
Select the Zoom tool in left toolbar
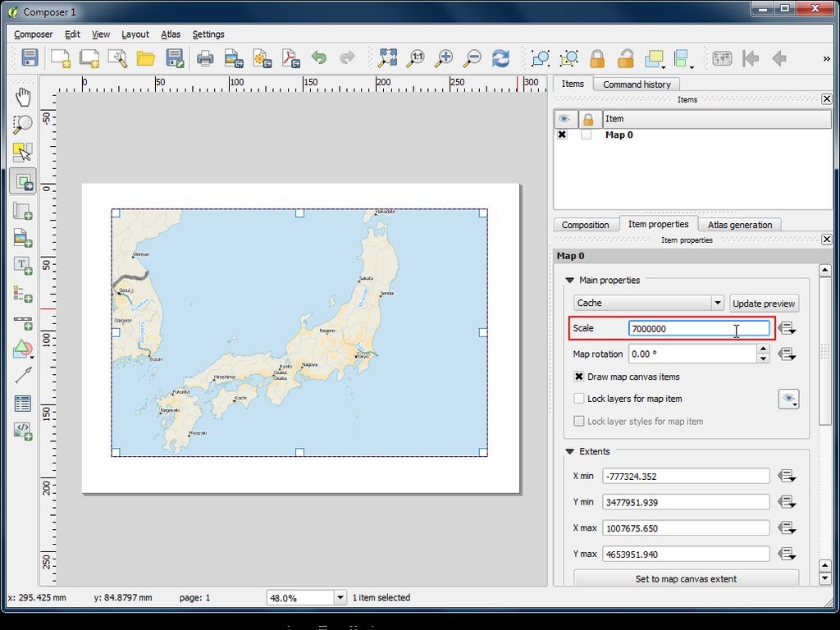pyautogui.click(x=22, y=125)
